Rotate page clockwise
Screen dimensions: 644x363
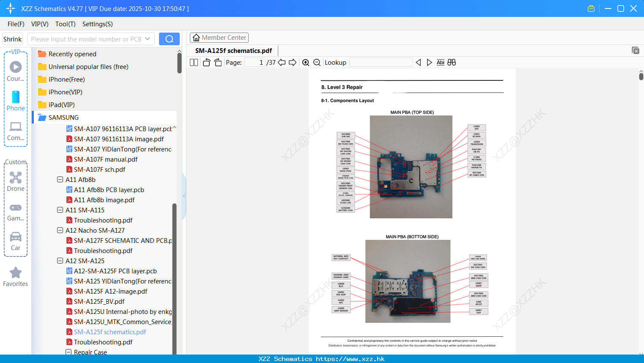click(x=218, y=63)
